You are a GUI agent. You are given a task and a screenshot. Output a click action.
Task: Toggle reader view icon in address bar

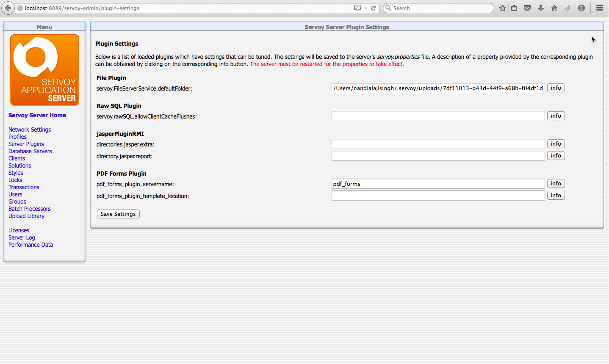click(x=357, y=8)
